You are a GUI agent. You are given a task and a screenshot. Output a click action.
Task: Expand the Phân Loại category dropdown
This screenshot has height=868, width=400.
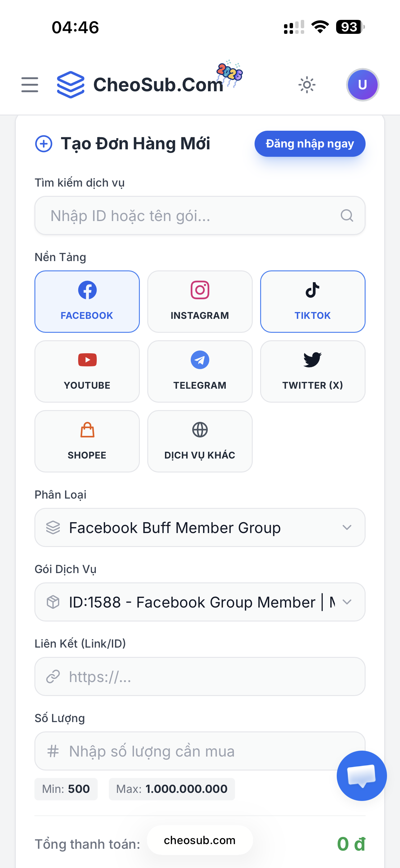200,528
